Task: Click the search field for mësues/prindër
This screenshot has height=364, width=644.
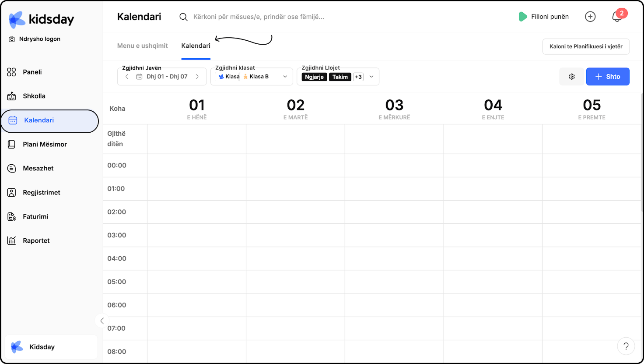Action: click(x=259, y=17)
